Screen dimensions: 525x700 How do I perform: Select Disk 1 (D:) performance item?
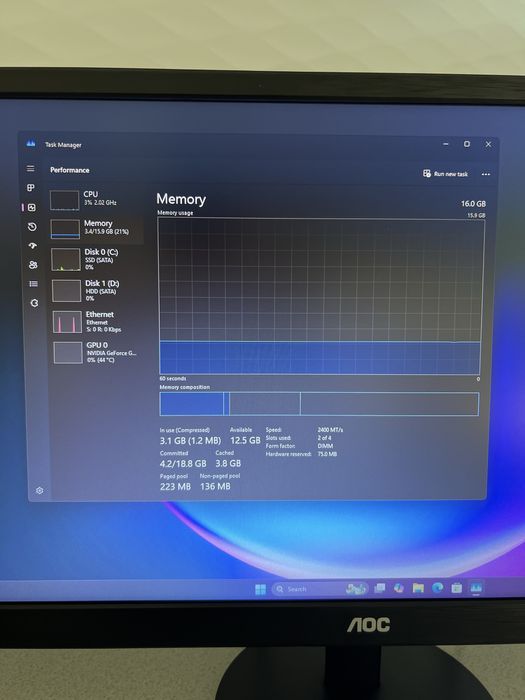tap(97, 291)
